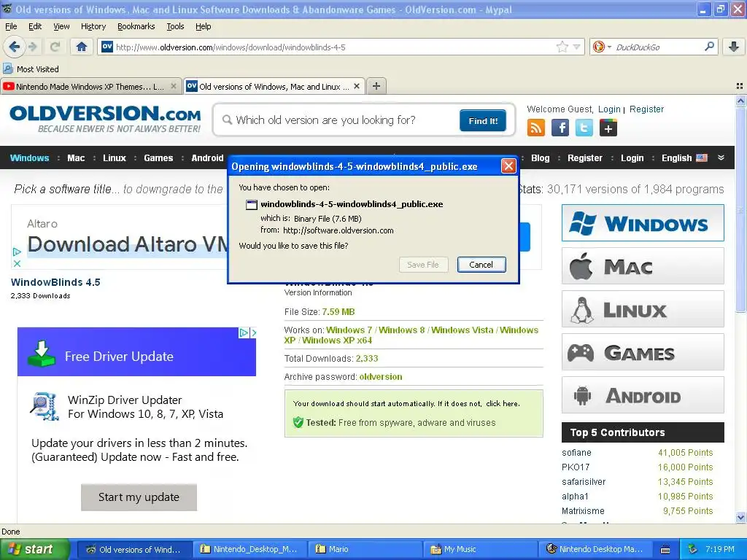Open the tab groups grid icon
Image resolution: width=747 pixels, height=560 pixels.
point(740,86)
